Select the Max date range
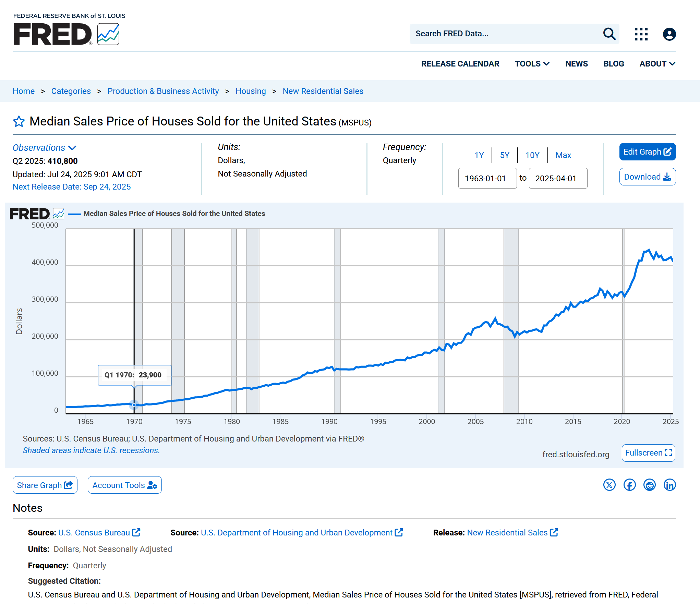 563,155
